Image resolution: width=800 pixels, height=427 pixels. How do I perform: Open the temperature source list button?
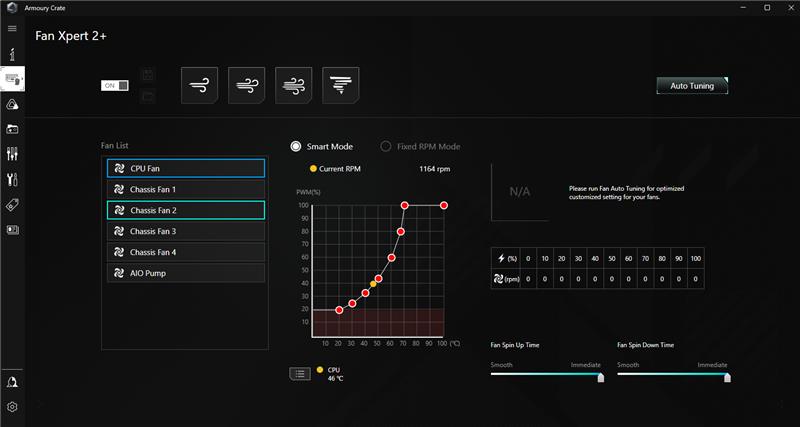click(x=300, y=374)
